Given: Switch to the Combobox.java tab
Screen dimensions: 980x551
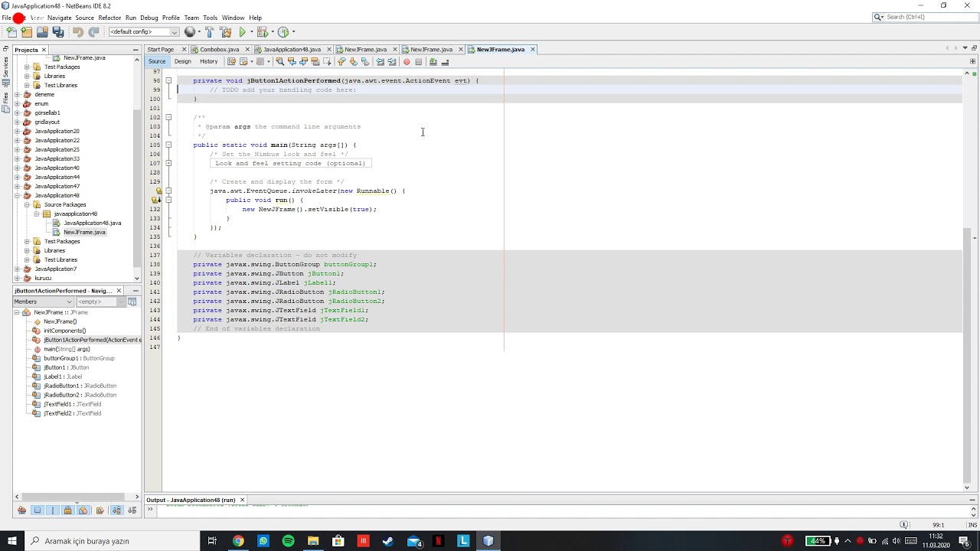Looking at the screenshot, I should [x=220, y=50].
